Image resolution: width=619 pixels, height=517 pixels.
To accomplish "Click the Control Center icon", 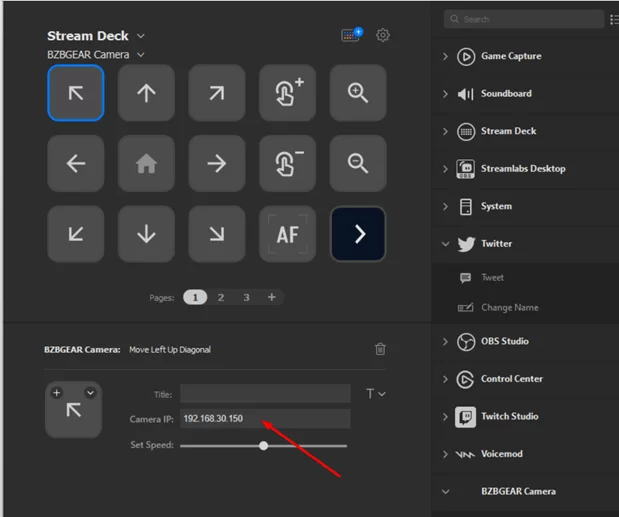I will pyautogui.click(x=465, y=379).
